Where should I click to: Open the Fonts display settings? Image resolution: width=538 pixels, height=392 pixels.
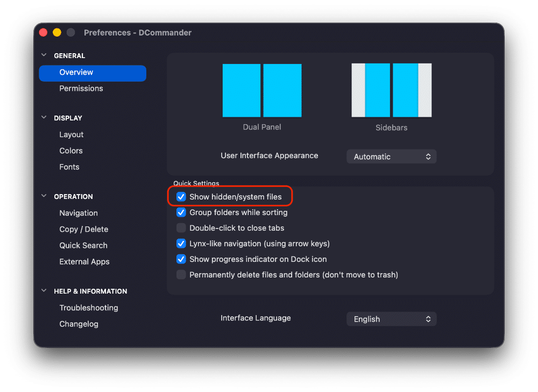pyautogui.click(x=69, y=167)
